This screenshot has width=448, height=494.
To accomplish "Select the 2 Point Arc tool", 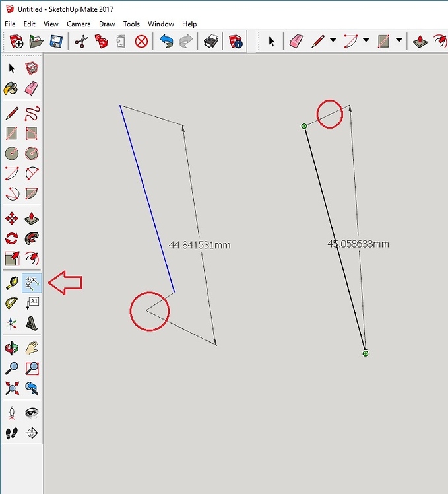I will coord(32,174).
